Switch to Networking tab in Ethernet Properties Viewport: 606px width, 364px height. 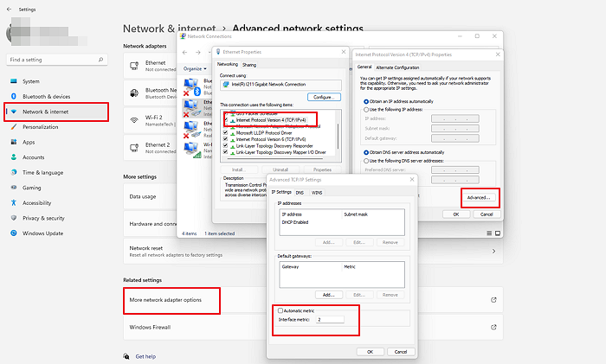[x=227, y=64]
